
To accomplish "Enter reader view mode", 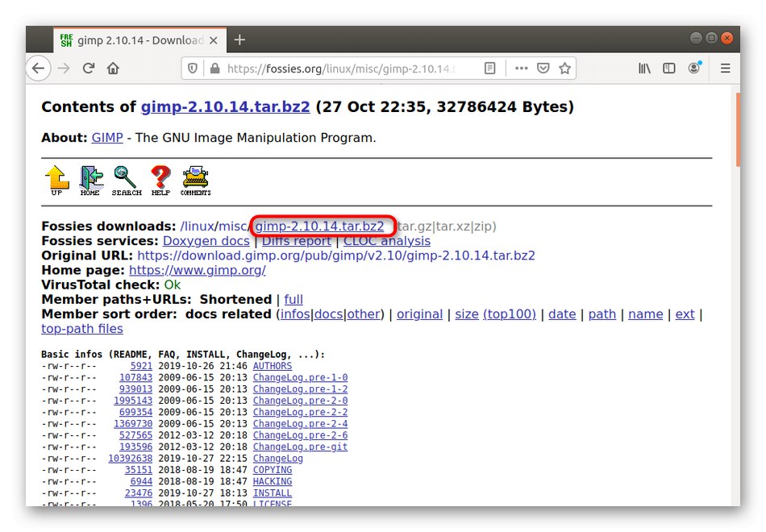I will tap(489, 69).
